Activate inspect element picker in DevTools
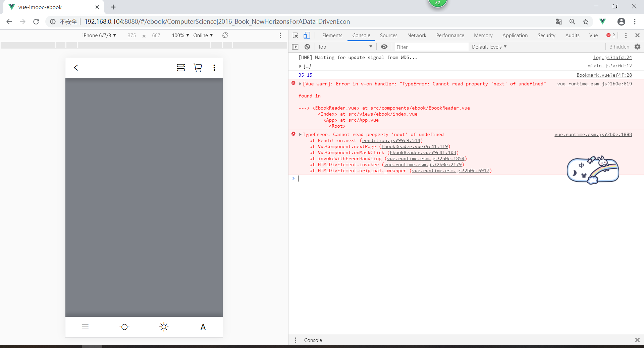The height and width of the screenshot is (348, 644). click(296, 35)
